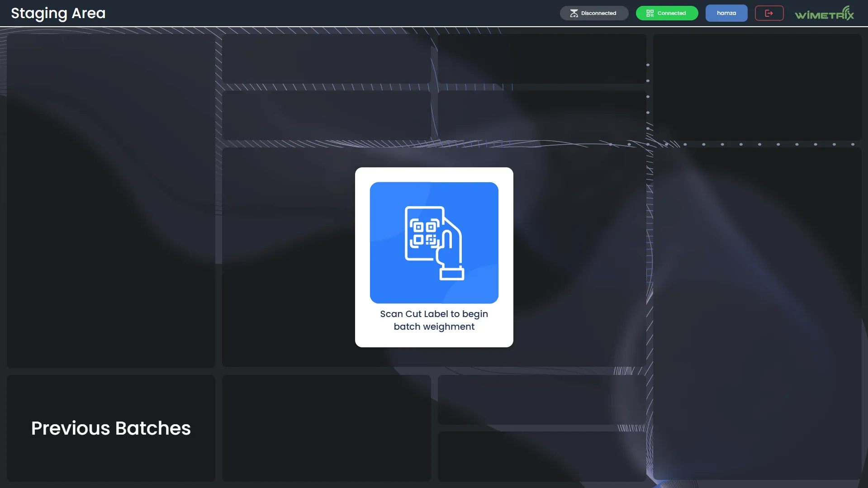Click the QR scan hand illustration

click(x=434, y=243)
